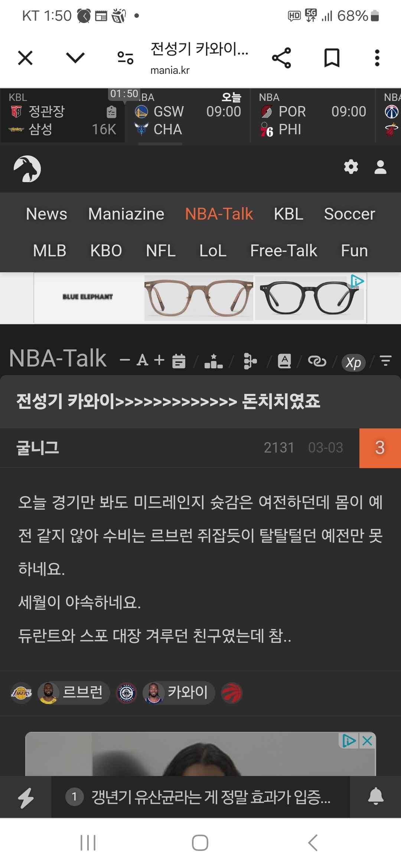The width and height of the screenshot is (401, 868).
Task: Open the ranking podium star icon
Action: pos(213,361)
